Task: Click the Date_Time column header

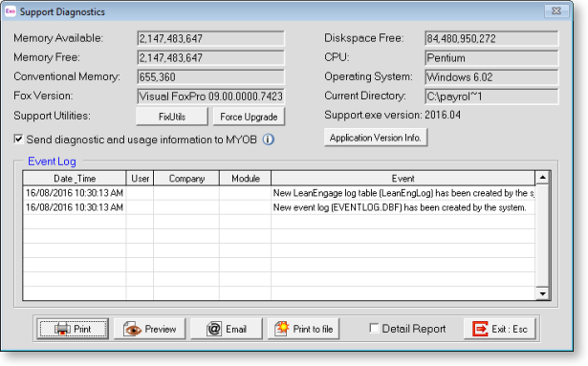Action: tap(75, 178)
